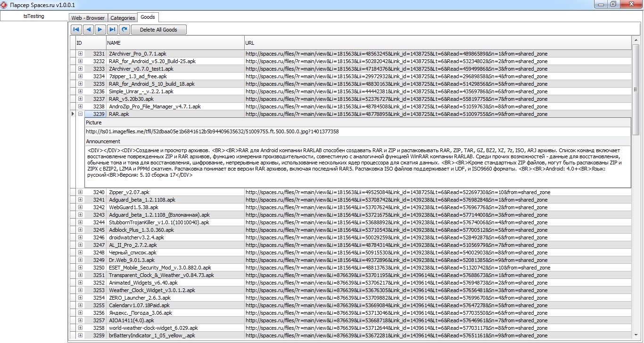Image resolution: width=644 pixels, height=343 pixels.
Task: Select the Черный_список.apk name cell
Action: point(175,253)
